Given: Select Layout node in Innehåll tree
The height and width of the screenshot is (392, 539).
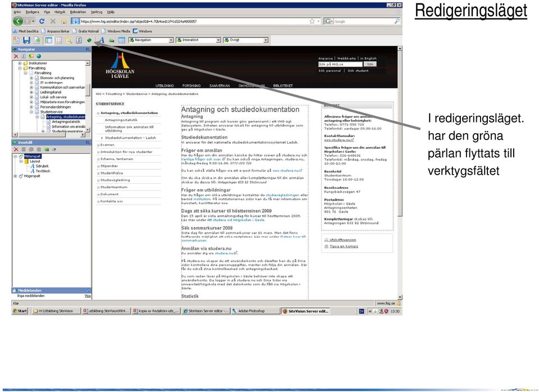Looking at the screenshot, I should click(35, 161).
